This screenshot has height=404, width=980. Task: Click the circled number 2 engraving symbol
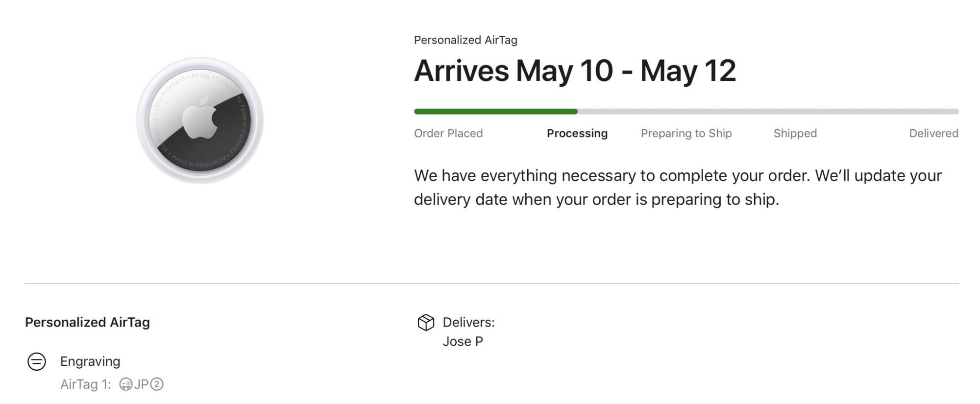coord(157,384)
